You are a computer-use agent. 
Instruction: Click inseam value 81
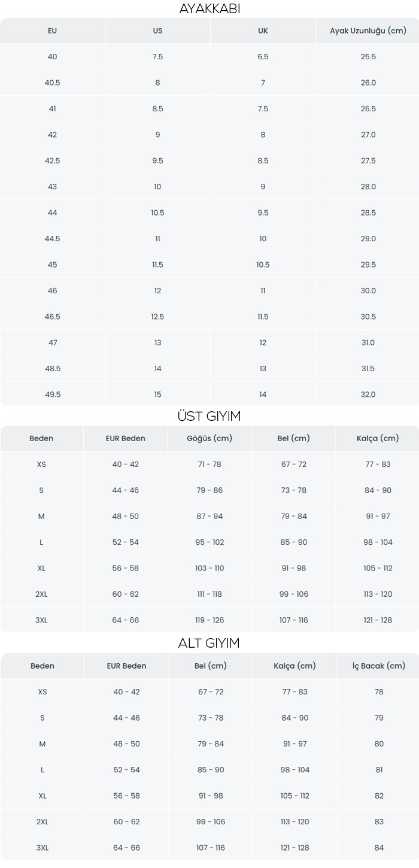(x=379, y=770)
